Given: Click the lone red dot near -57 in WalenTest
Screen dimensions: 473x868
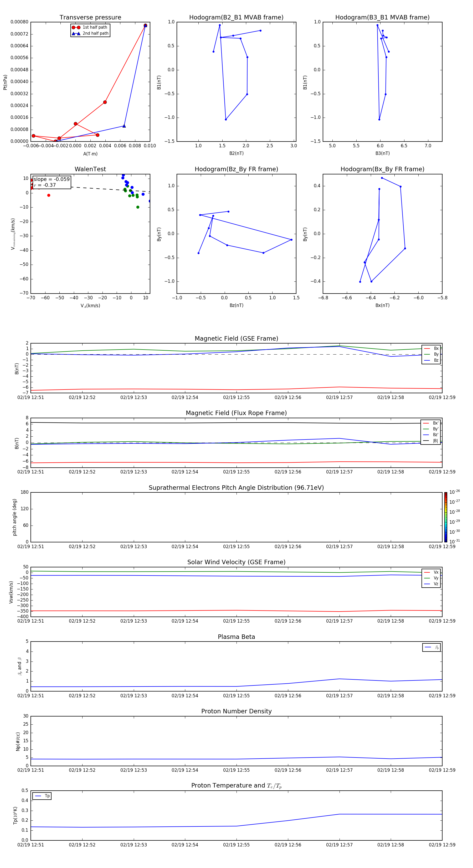Looking at the screenshot, I should click(x=49, y=195).
